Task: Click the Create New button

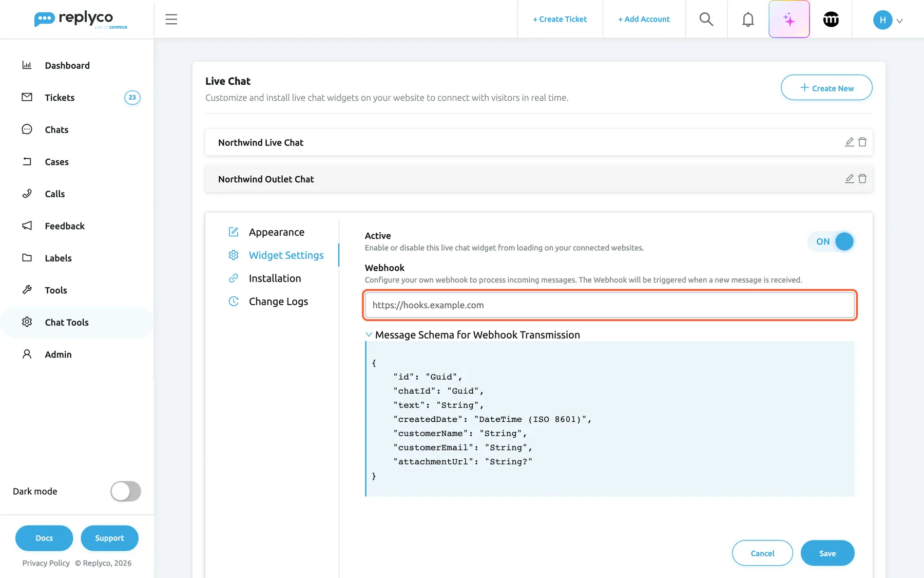Action: click(x=826, y=88)
